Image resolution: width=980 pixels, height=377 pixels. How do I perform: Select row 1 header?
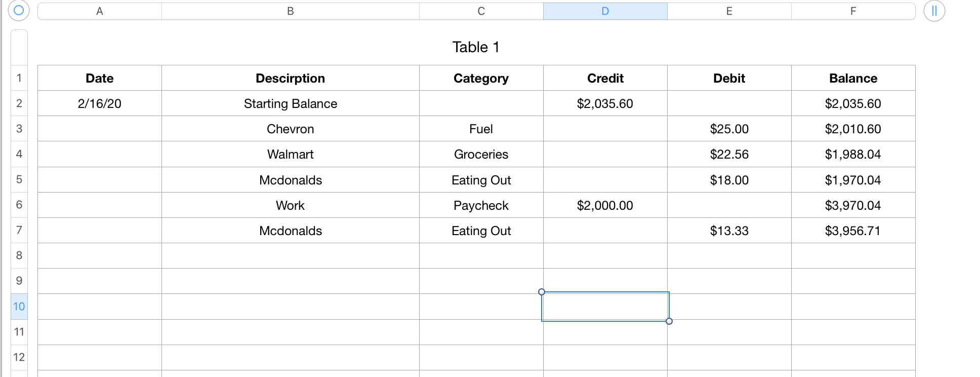[x=19, y=78]
